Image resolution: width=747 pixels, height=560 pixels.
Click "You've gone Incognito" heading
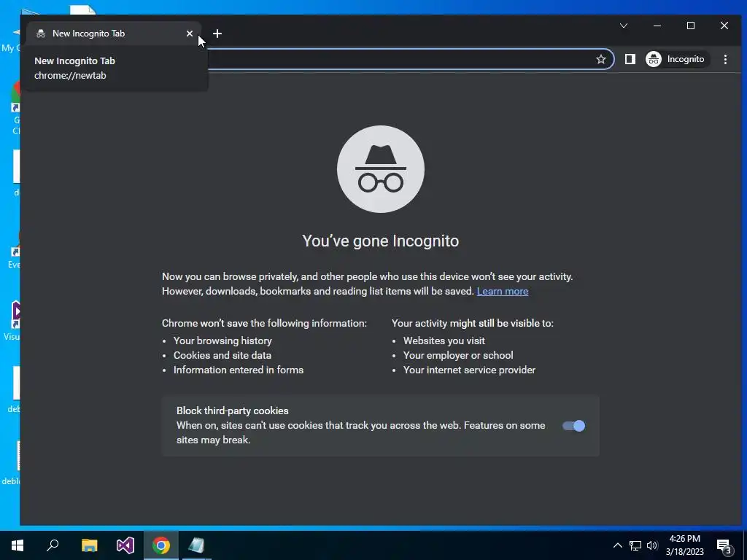pyautogui.click(x=381, y=241)
